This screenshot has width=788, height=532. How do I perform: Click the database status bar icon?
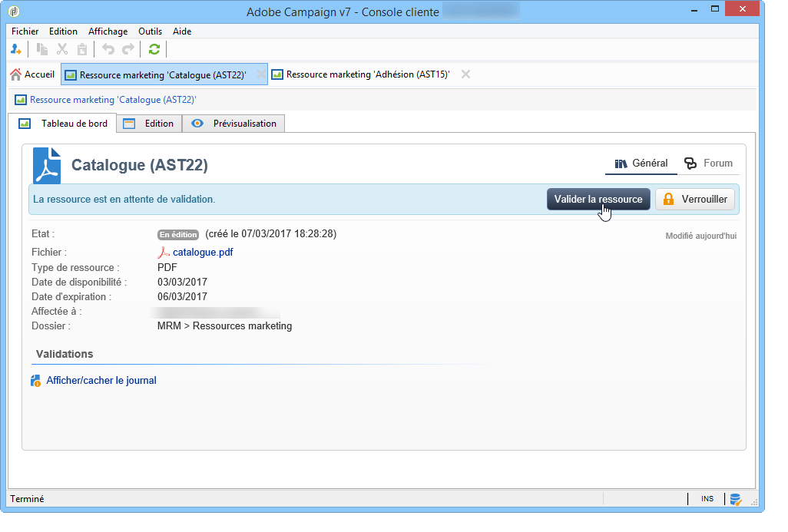coord(735,499)
